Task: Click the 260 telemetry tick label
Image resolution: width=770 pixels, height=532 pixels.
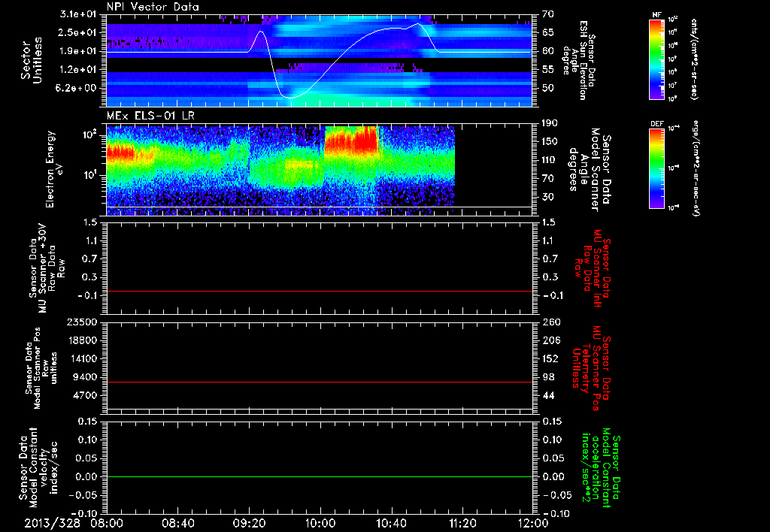Action: (551, 322)
